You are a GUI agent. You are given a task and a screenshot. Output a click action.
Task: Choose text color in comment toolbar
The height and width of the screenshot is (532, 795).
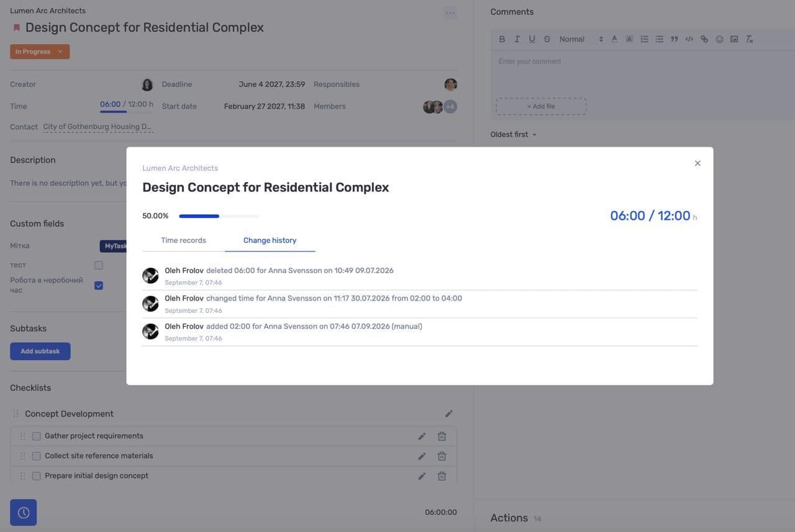614,39
